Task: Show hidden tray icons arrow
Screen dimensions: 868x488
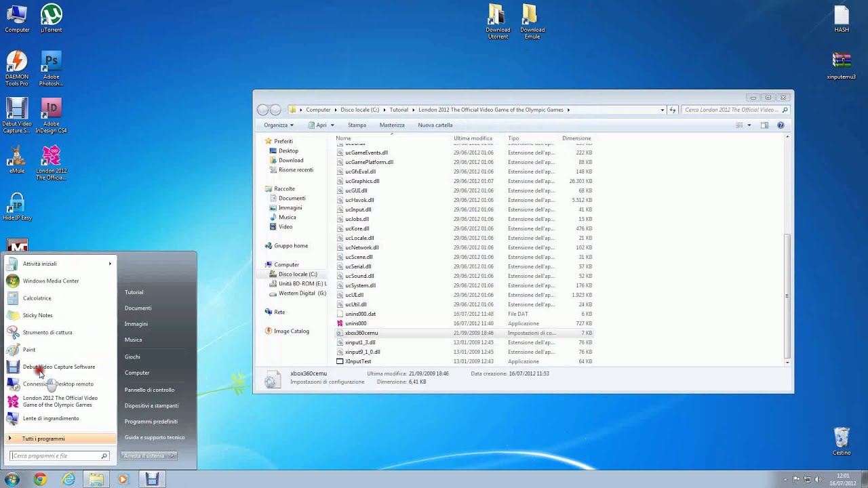Action: pos(787,479)
